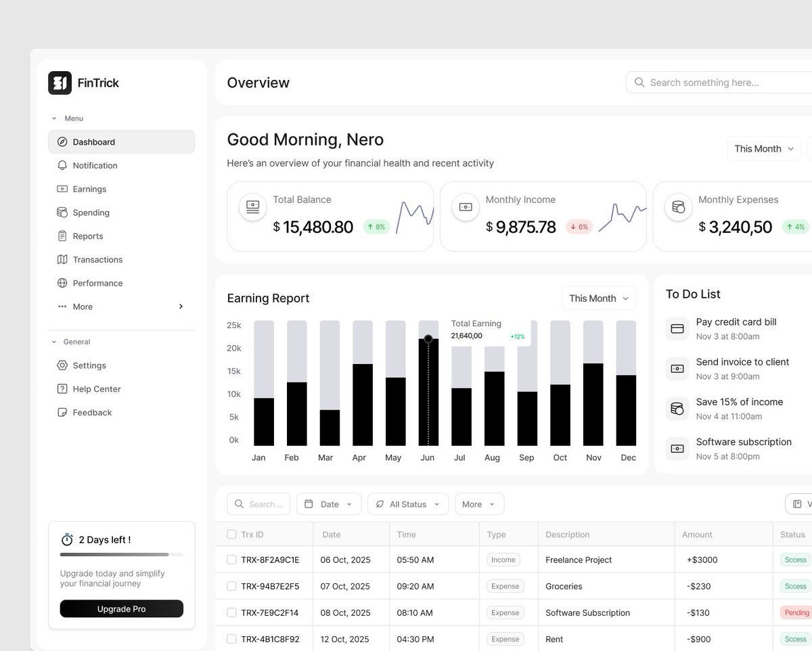The width and height of the screenshot is (812, 651).
Task: Click the Notification bell icon
Action: pos(62,165)
